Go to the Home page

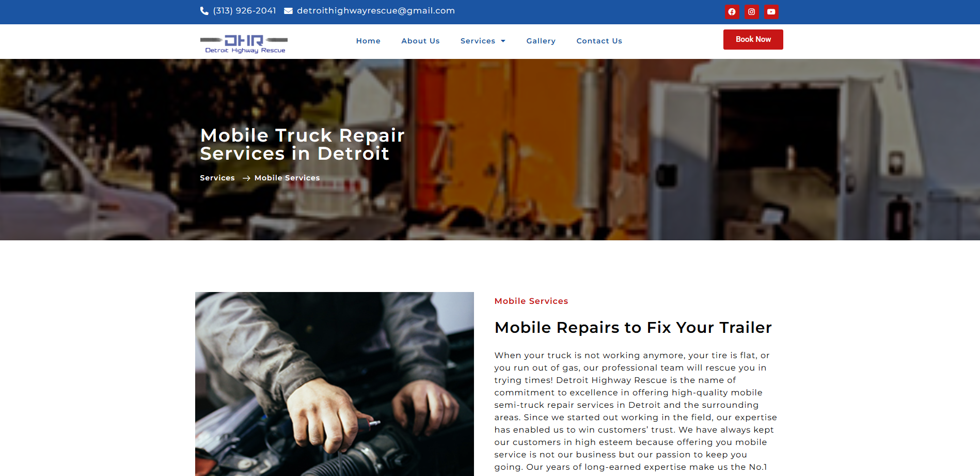(x=368, y=41)
